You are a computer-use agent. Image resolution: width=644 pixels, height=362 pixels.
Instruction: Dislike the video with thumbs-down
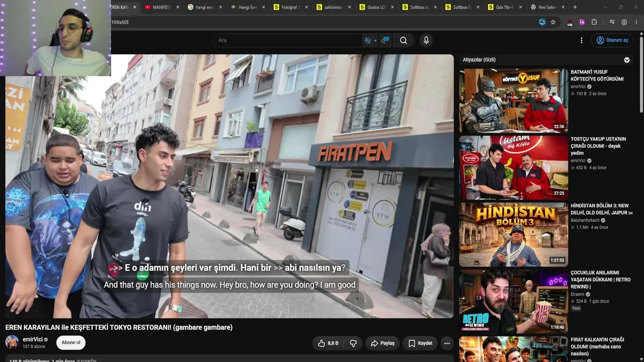pyautogui.click(x=353, y=343)
